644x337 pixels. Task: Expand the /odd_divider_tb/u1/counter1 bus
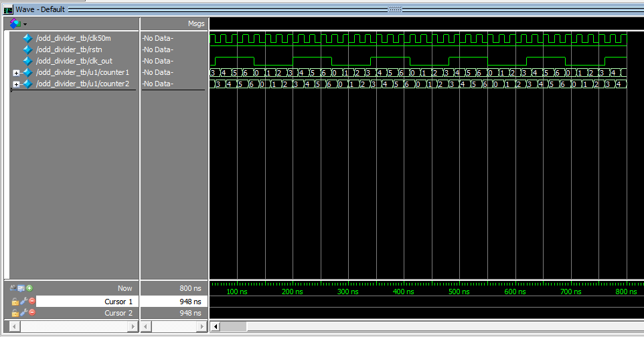pyautogui.click(x=16, y=73)
